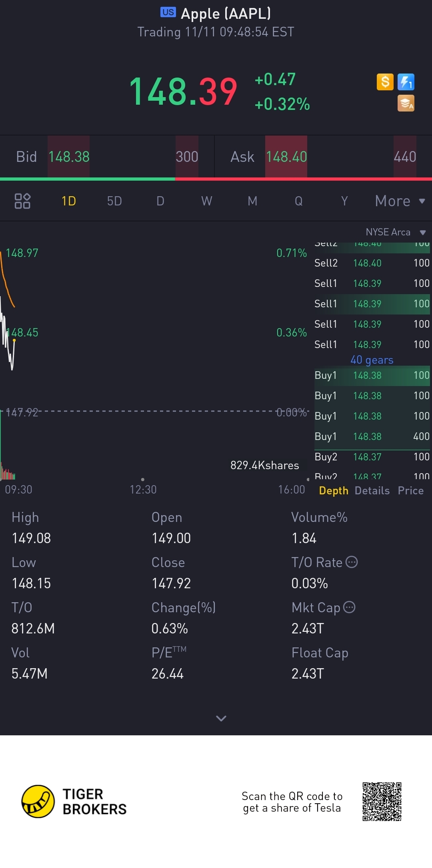
Task: Tap the Apple (AAPL) title
Action: [226, 14]
